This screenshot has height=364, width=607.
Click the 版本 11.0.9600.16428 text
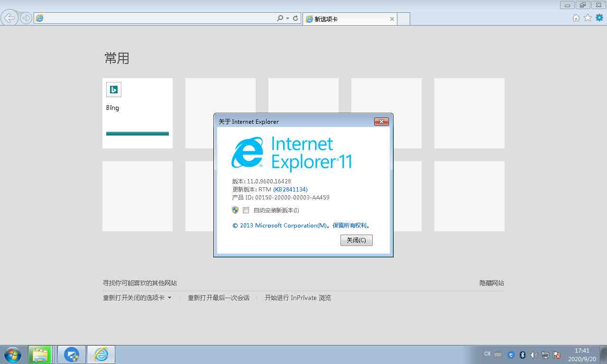click(261, 181)
